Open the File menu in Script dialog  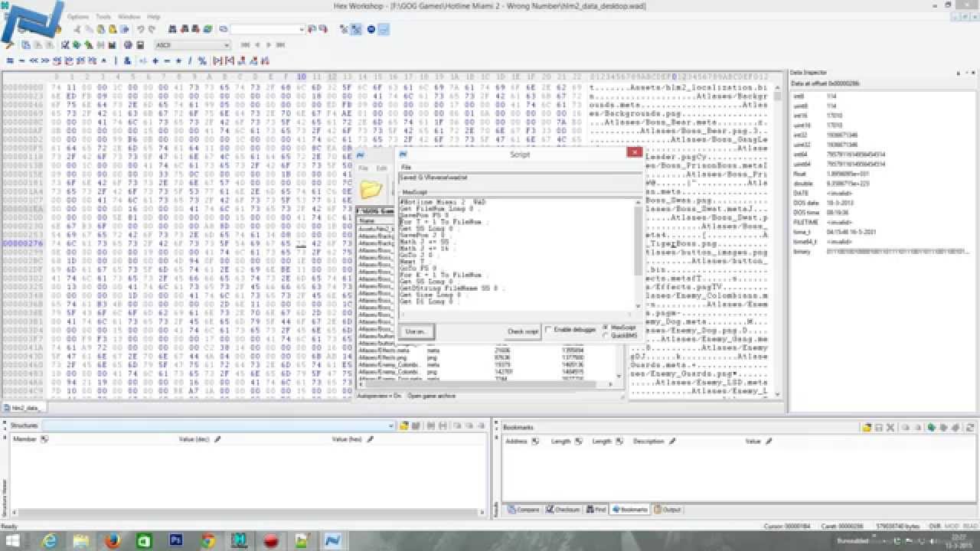coord(407,167)
